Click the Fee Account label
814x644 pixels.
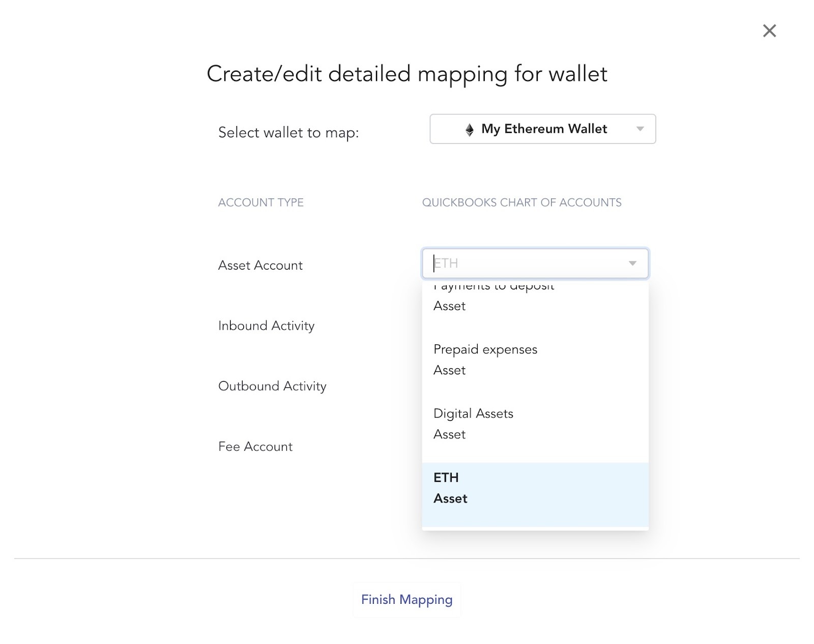255,447
